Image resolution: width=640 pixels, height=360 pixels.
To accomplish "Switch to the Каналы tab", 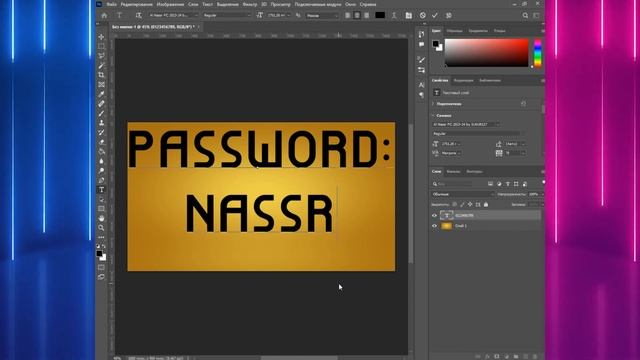I will coord(453,171).
